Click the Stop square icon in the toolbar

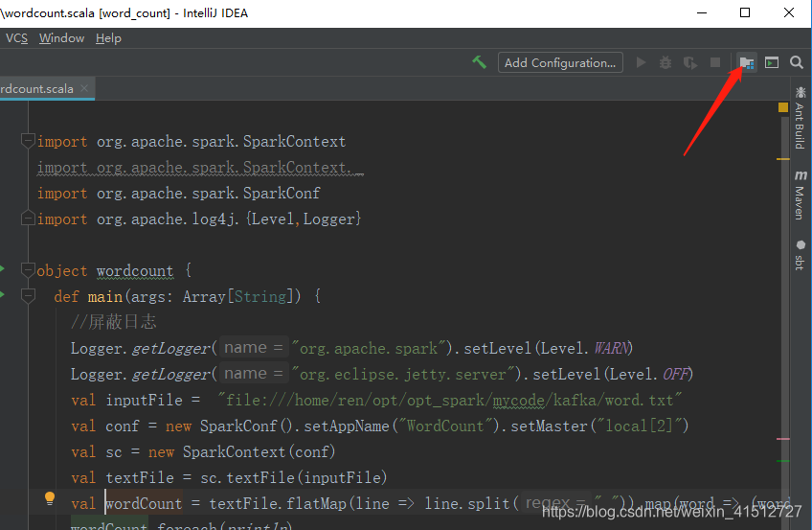[715, 62]
